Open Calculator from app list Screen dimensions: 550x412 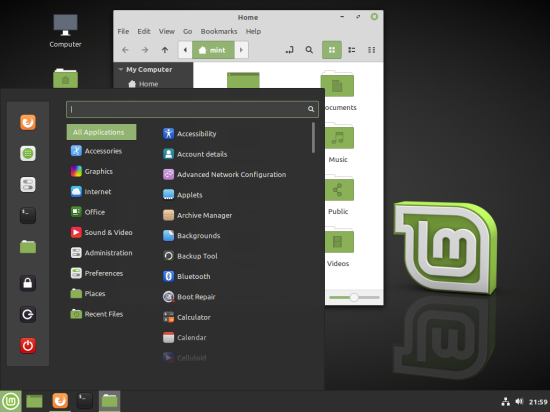[x=187, y=317]
